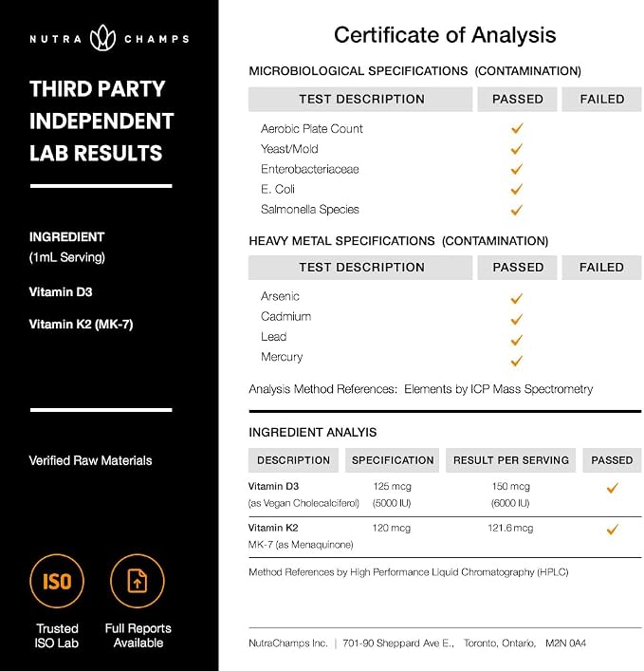Click the Mercury passed checkmark
Screen dimensions: 644x671
tap(517, 362)
